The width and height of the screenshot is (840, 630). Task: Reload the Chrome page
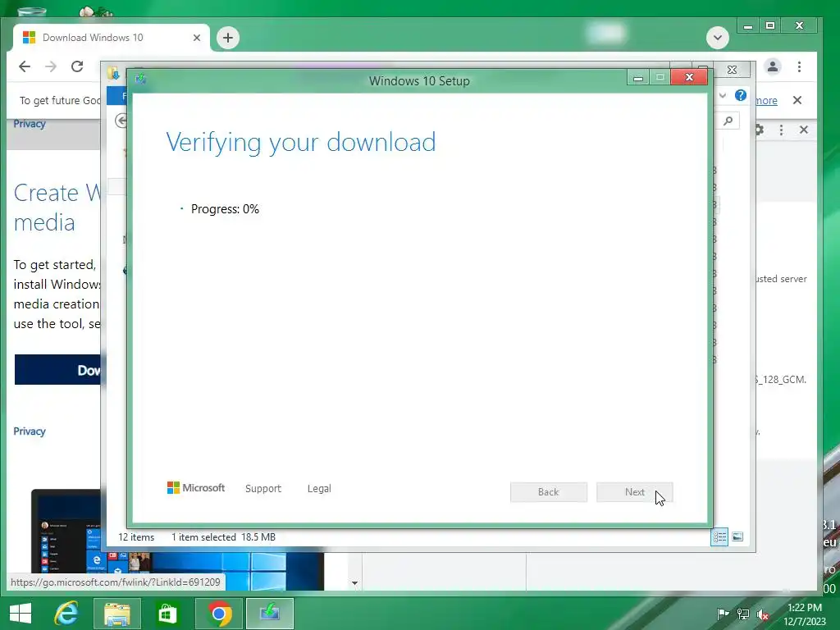click(x=77, y=66)
